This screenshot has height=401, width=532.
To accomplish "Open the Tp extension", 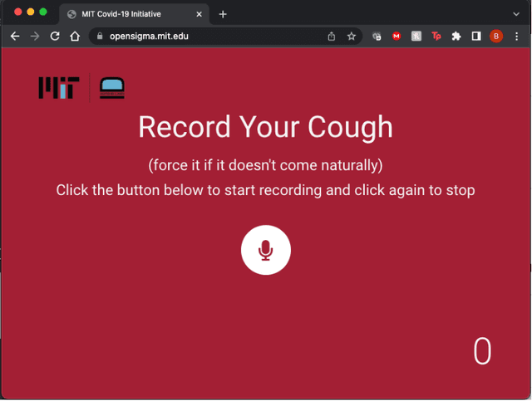I will pyautogui.click(x=436, y=37).
